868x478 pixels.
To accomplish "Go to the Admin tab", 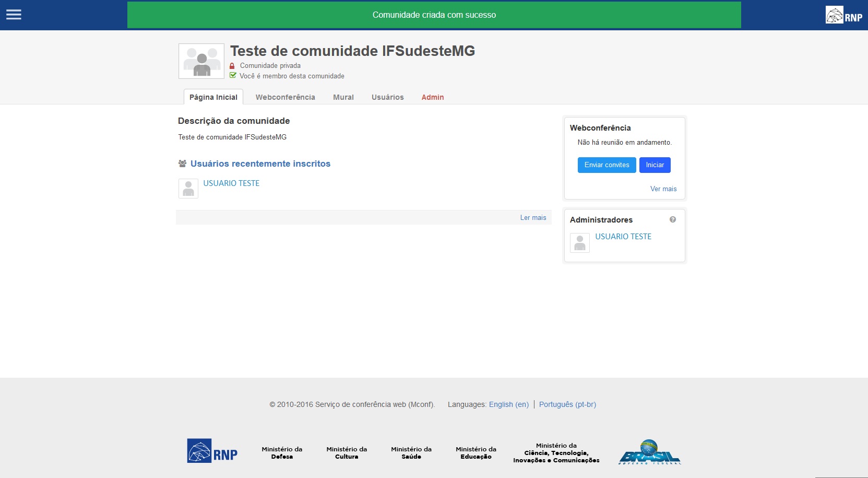I will [x=433, y=97].
